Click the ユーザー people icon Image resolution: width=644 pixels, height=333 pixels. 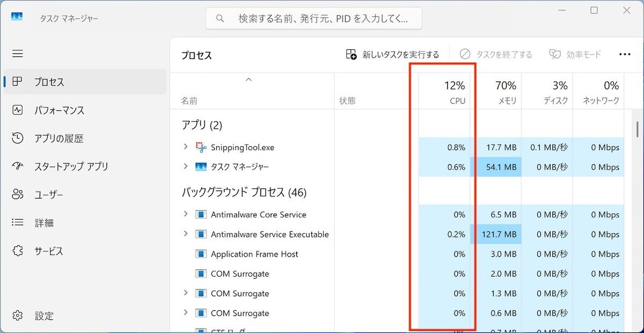[x=18, y=194]
